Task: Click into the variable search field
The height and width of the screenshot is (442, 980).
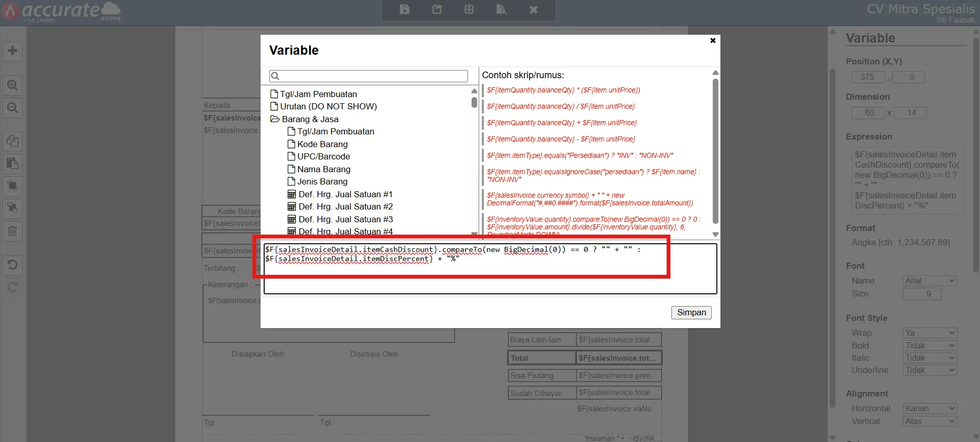Action: [x=368, y=76]
